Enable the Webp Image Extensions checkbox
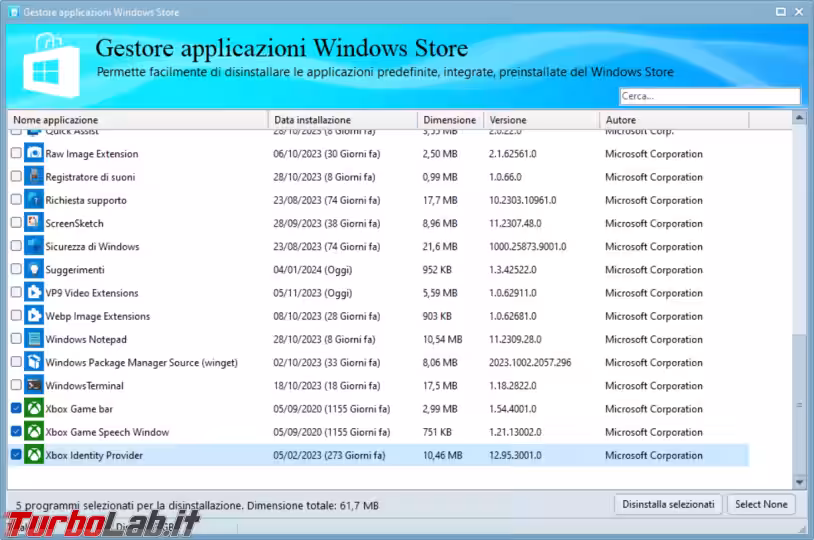Screen dimensions: 814x540 click(x=15, y=316)
